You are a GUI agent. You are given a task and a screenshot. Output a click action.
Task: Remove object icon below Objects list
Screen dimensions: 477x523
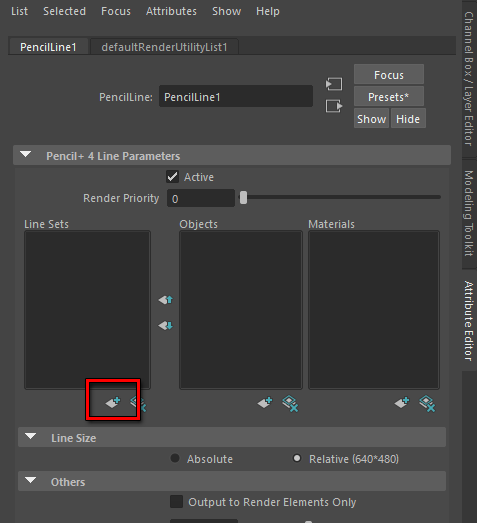290,404
